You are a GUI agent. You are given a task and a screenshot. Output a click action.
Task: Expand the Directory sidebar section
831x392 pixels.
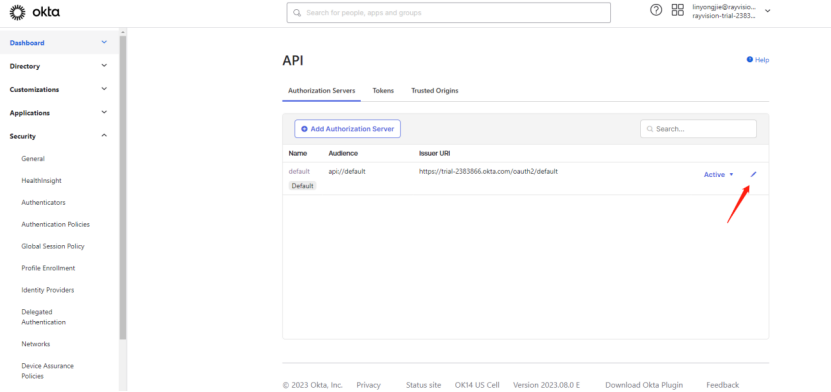click(104, 66)
